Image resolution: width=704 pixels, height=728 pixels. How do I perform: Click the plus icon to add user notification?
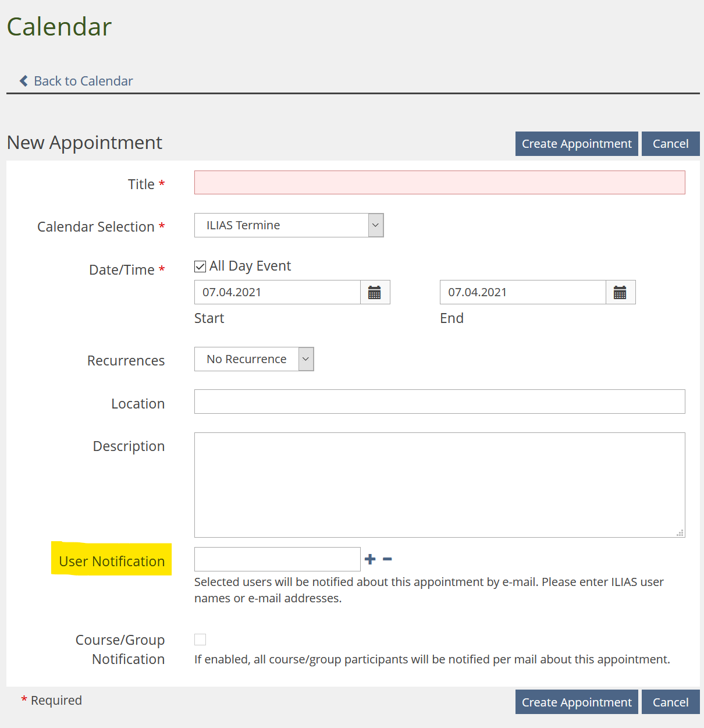click(x=370, y=559)
